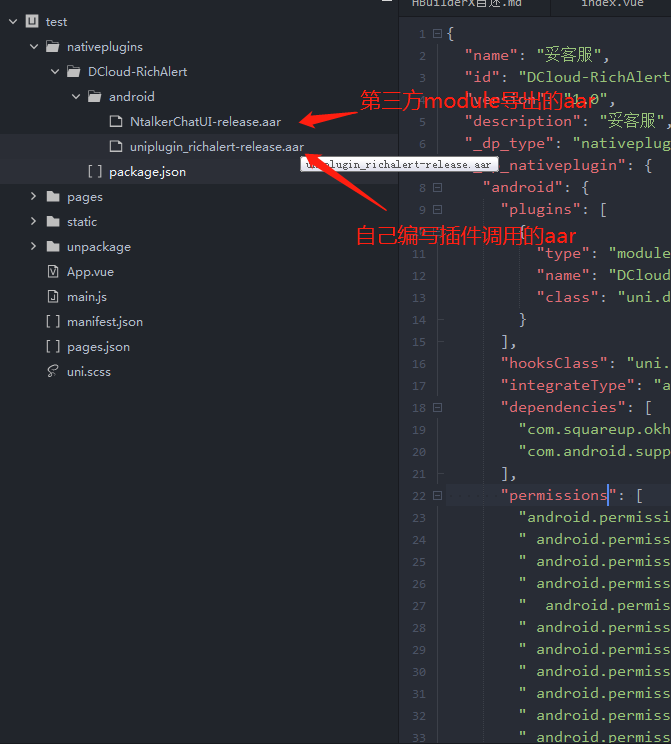Expand the pages folder
This screenshot has width=671, height=744.
coord(34,197)
